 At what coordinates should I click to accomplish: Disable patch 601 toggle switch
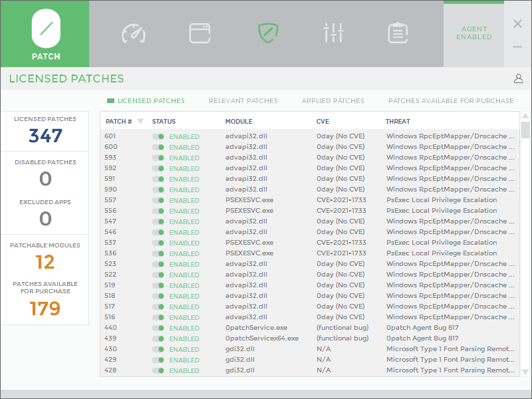coord(158,136)
